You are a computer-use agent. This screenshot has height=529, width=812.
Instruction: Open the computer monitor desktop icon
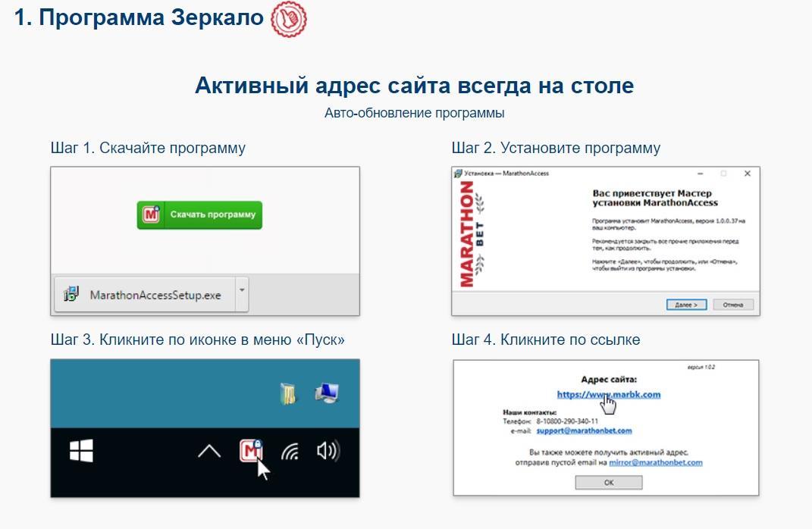327,392
